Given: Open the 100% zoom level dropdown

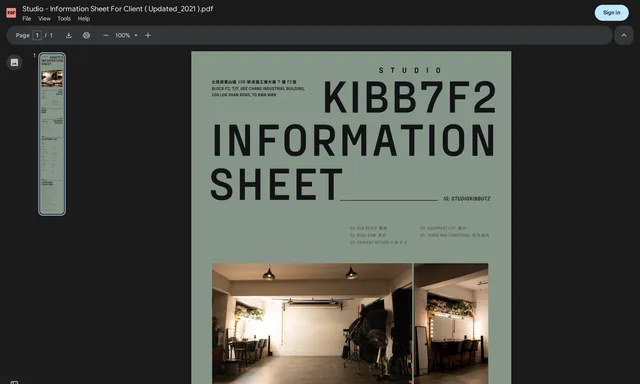Looking at the screenshot, I should click(126, 36).
